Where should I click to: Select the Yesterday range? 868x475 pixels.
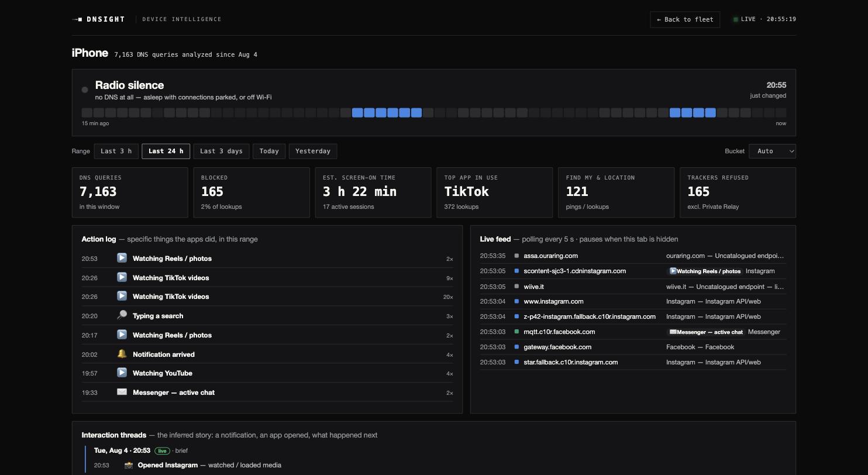click(313, 151)
